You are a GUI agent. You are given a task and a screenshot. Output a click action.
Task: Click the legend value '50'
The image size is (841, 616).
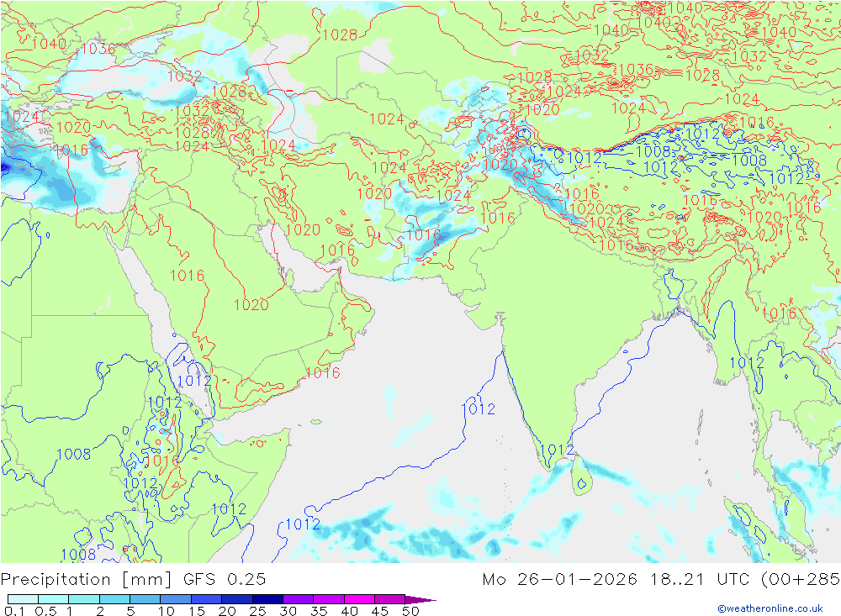[x=410, y=611]
